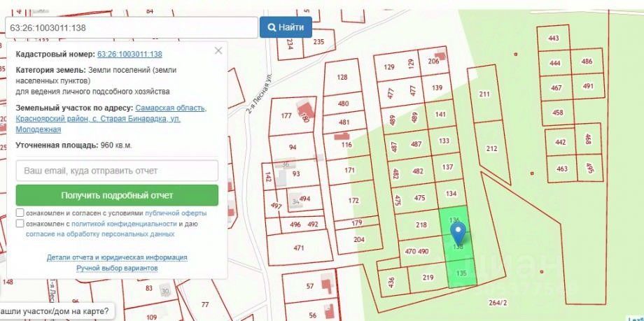Open the политикой конфиденциальности link
Screen dimensions: 644x321
tap(124, 224)
